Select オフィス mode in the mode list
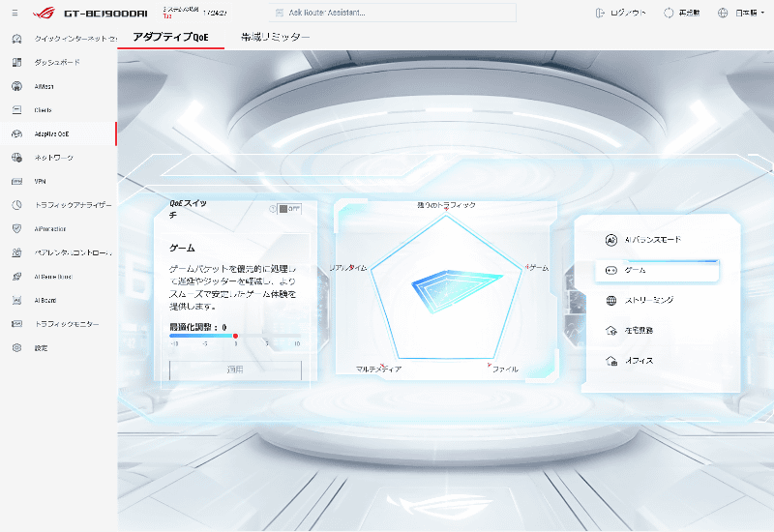This screenshot has height=532, width=774. pyautogui.click(x=657, y=361)
